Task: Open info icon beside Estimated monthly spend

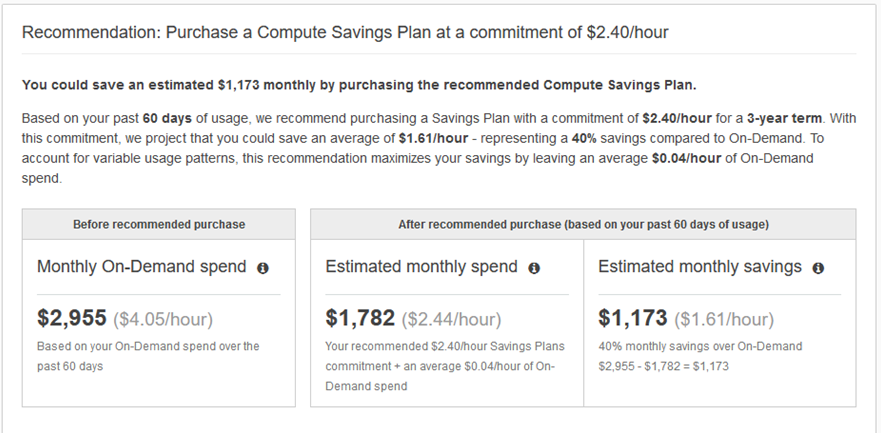Action: pyautogui.click(x=534, y=268)
